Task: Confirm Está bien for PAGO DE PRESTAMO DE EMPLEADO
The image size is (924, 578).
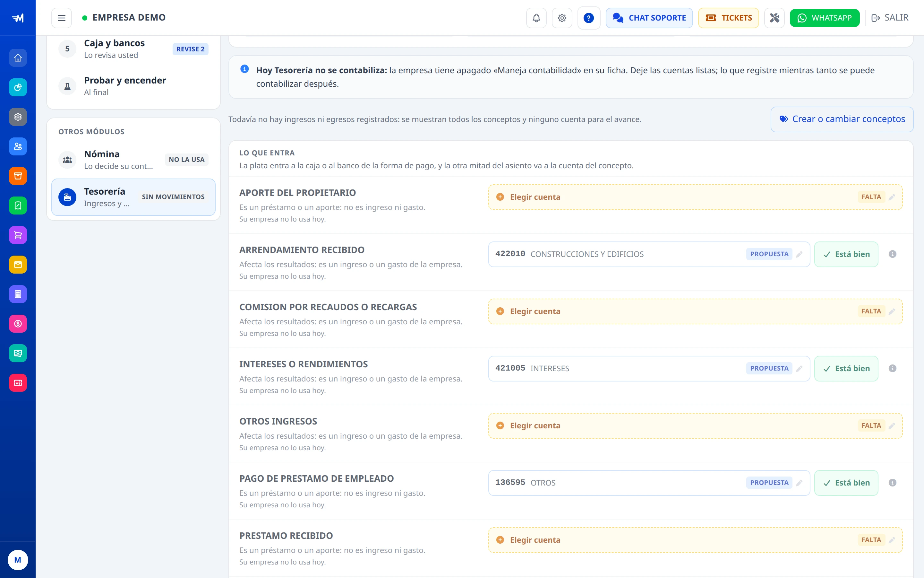Action: point(846,483)
